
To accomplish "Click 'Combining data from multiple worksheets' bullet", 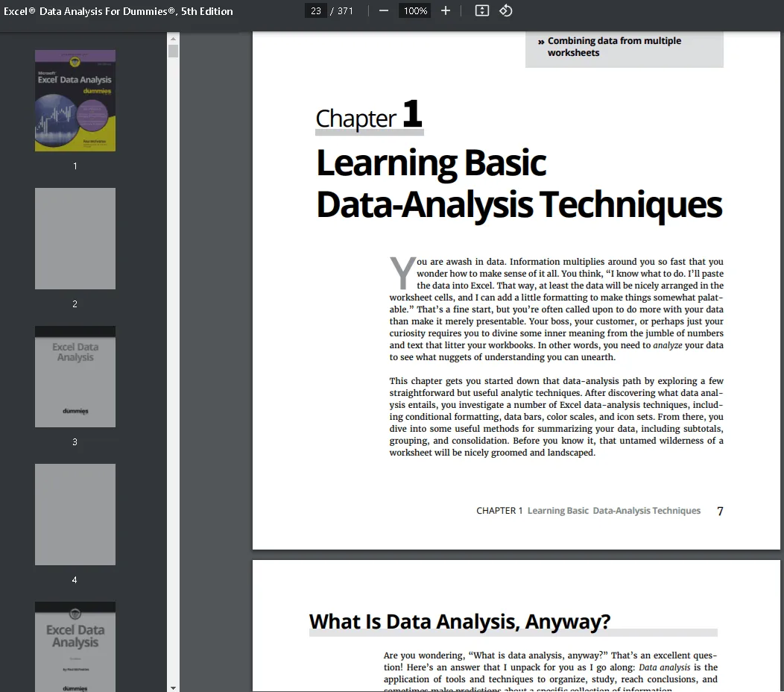I will 614,47.
